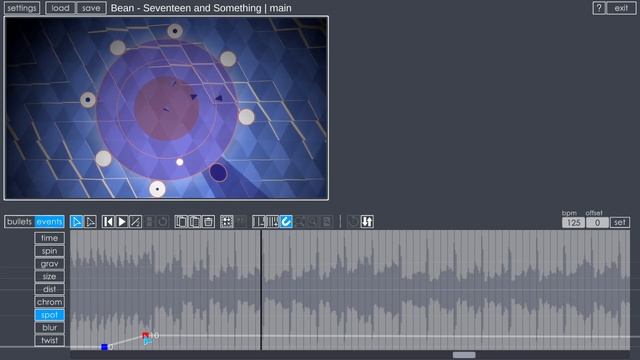640x360 pixels.
Task: Jump to the start of the track
Action: pos(108,222)
